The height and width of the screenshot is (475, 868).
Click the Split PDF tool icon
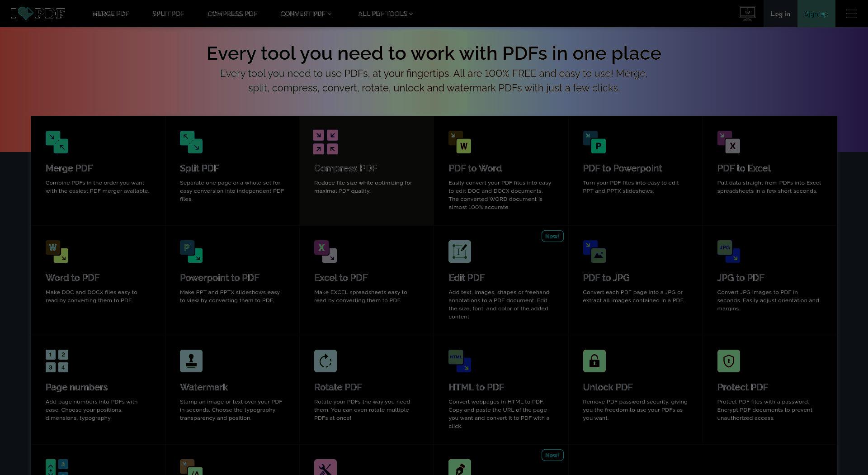pyautogui.click(x=191, y=142)
